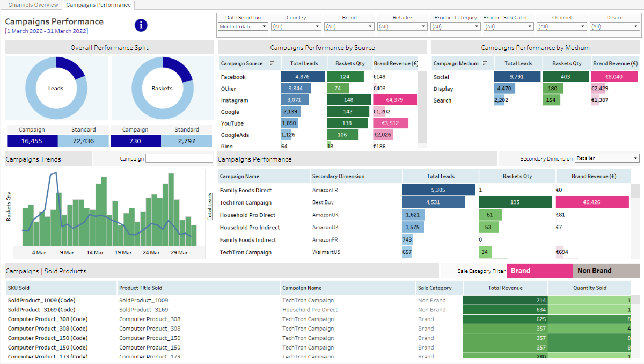The image size is (644, 364).
Task: Click the 9 Mar date tick on trends chart
Action: click(67, 252)
